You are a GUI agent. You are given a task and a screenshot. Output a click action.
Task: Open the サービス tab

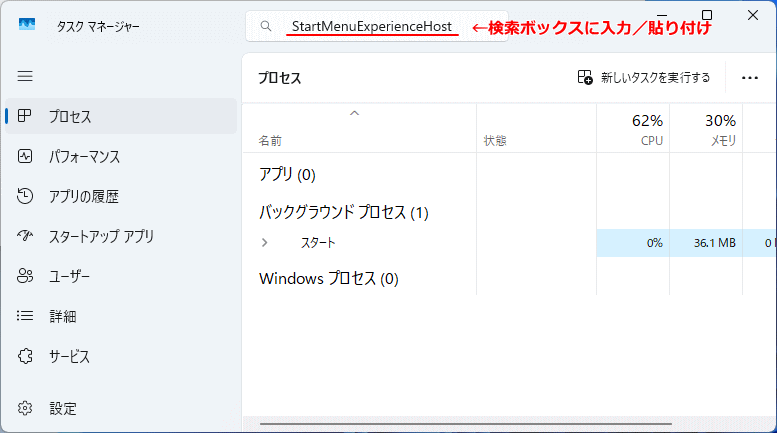120,356
